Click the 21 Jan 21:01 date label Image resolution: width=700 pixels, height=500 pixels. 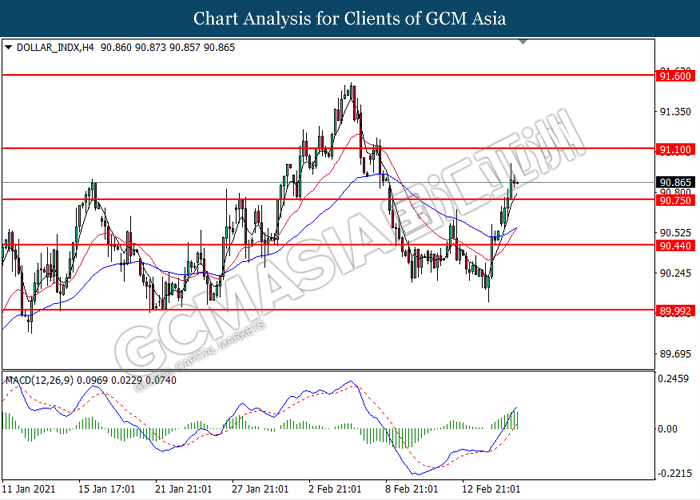pos(183,489)
